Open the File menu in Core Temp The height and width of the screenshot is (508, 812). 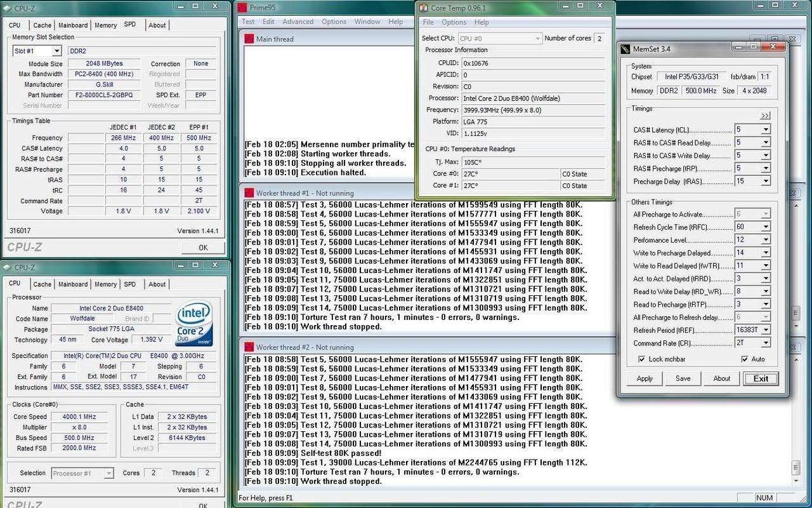tap(428, 22)
